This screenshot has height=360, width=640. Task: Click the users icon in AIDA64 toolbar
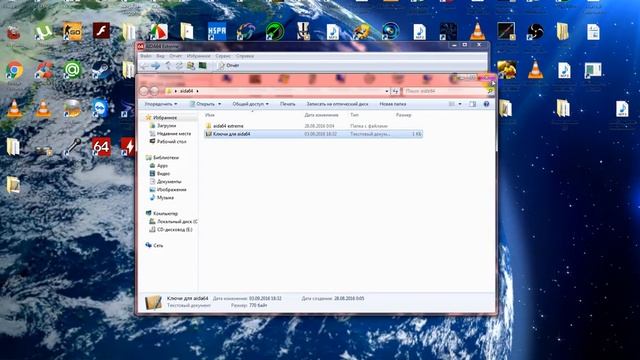pos(191,66)
